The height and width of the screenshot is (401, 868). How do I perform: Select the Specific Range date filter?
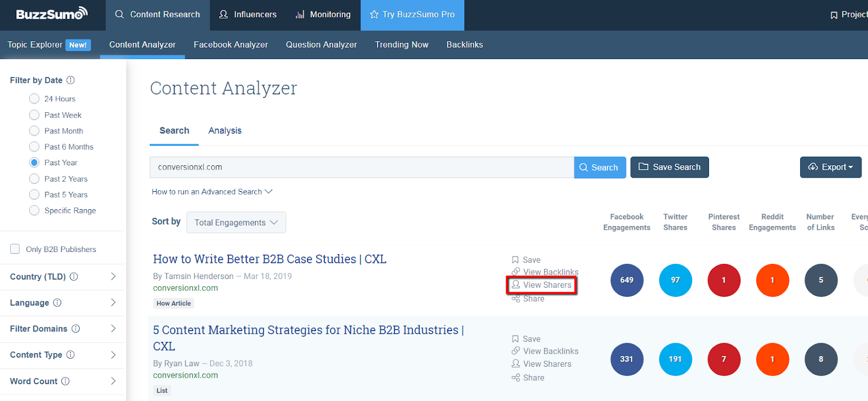pos(34,210)
